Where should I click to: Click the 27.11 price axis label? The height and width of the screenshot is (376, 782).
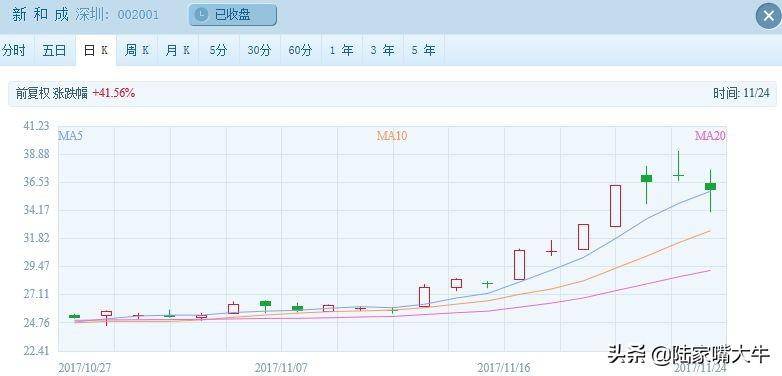point(36,294)
